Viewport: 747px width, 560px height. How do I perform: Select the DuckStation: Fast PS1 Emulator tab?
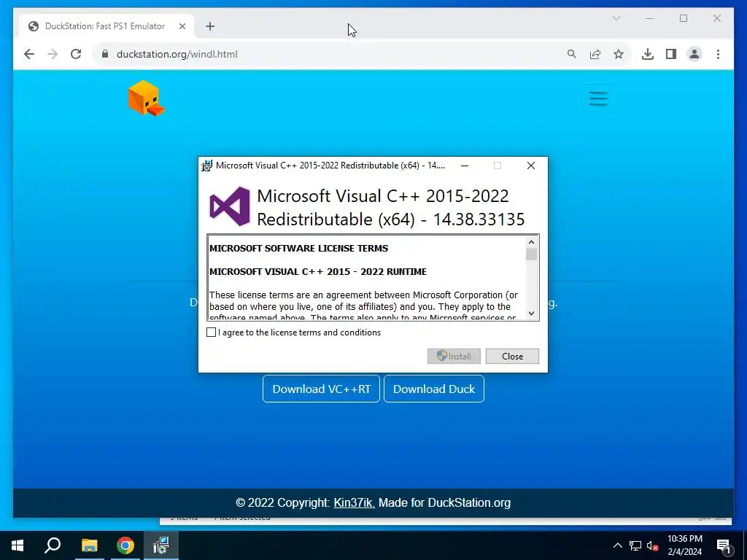[107, 26]
